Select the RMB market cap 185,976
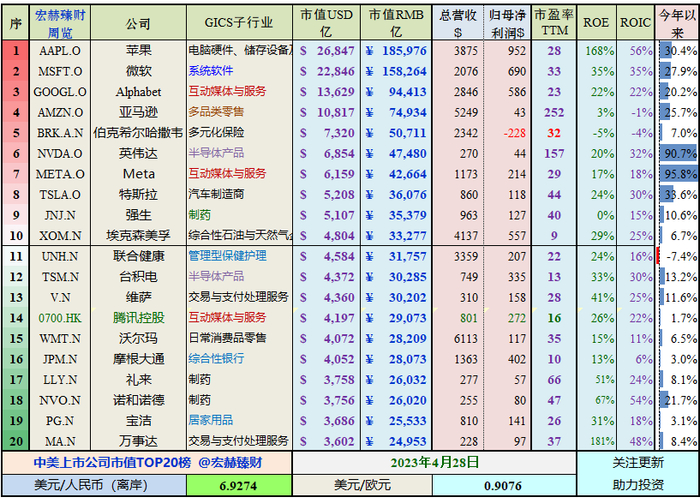 tap(404, 51)
